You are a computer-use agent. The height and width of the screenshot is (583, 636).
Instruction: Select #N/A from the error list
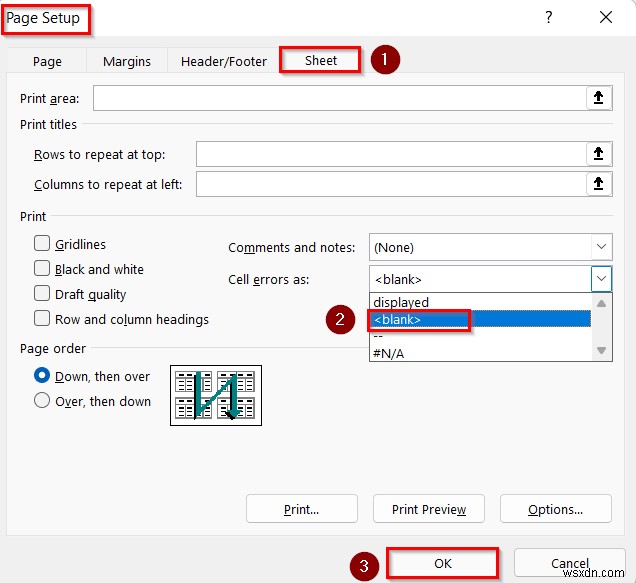tap(481, 353)
